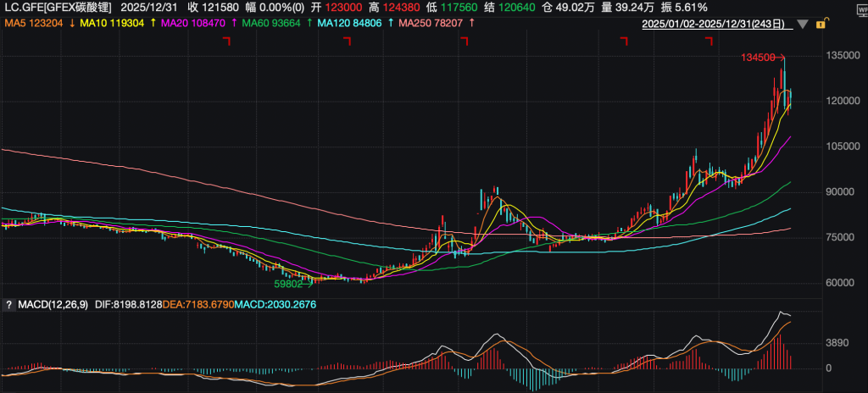Image resolution: width=868 pixels, height=393 pixels.
Task: Click the down arrow next to MA5
Action: 72,24
